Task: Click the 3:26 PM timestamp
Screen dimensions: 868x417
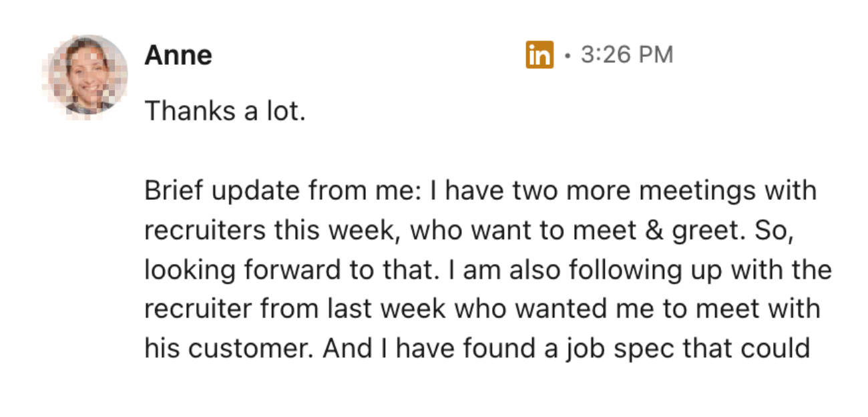Action: click(627, 55)
